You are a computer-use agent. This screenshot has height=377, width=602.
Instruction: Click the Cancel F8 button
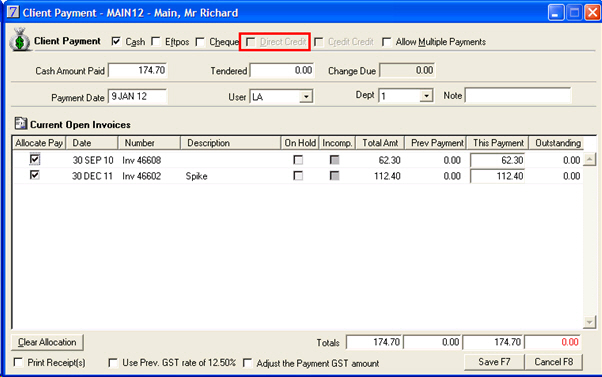click(554, 362)
